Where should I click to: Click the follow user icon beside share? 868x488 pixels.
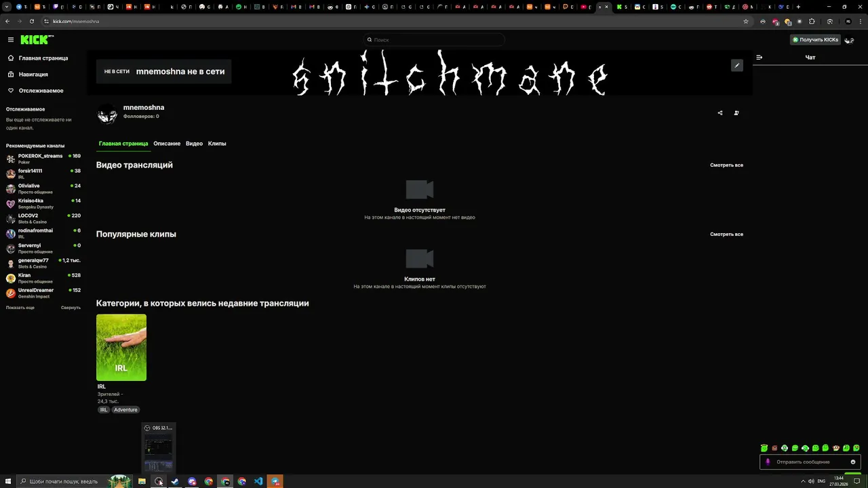[736, 113]
